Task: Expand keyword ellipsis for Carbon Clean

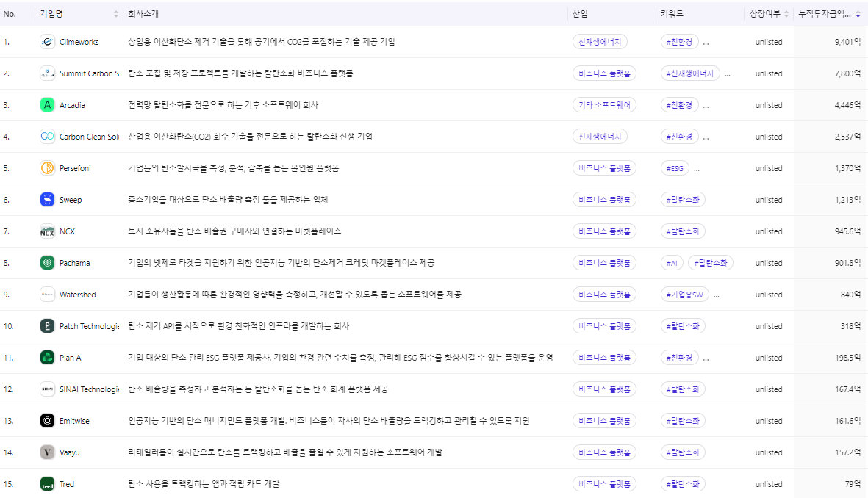Action: click(x=706, y=137)
